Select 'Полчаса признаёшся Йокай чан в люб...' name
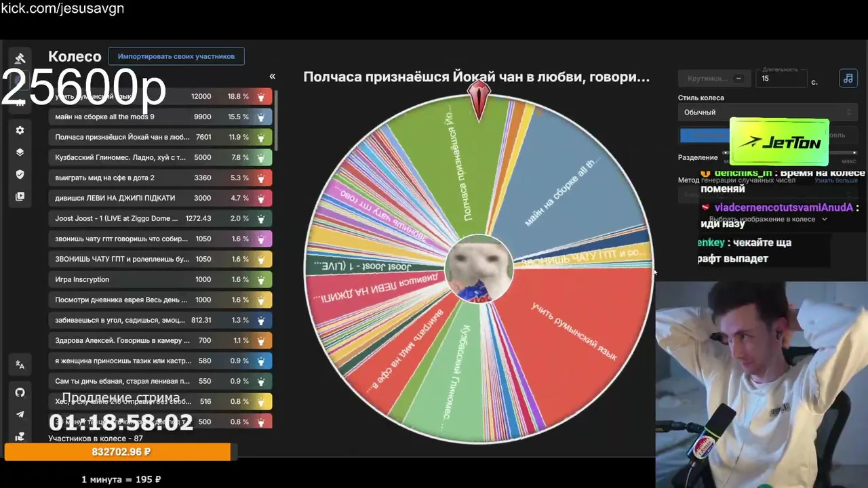 (122, 137)
